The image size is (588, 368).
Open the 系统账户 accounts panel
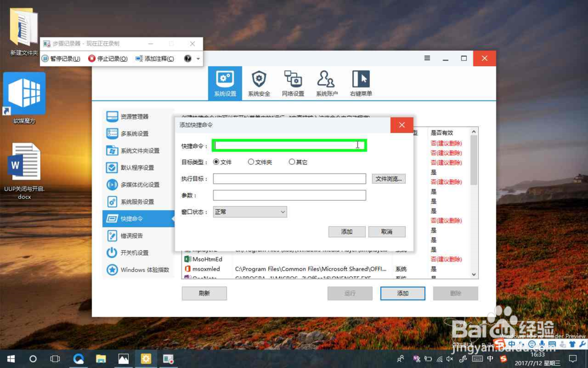(328, 82)
